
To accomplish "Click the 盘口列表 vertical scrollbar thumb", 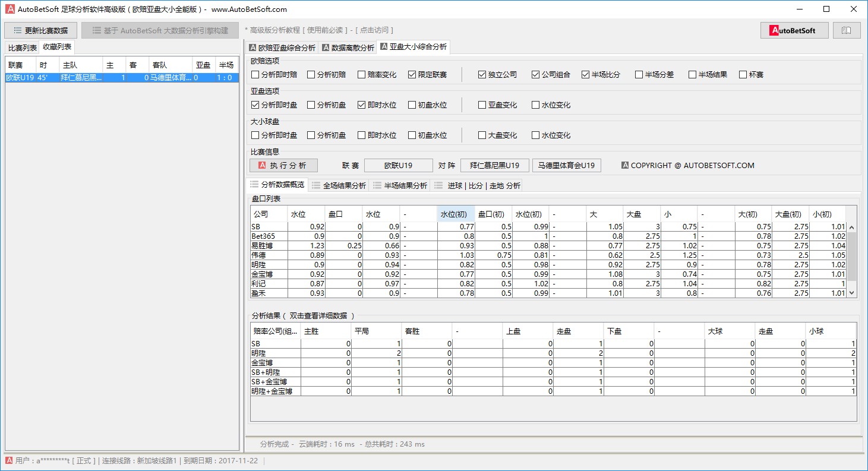I will [x=851, y=257].
